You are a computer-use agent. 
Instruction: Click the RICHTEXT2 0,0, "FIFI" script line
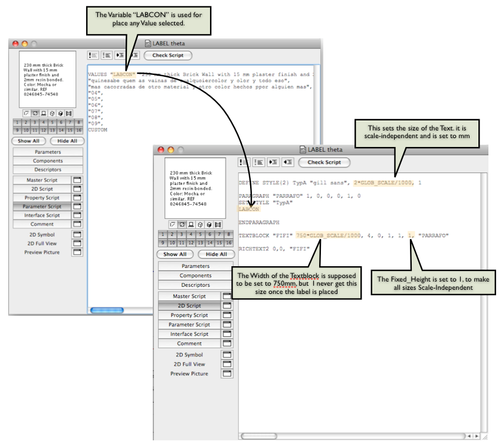274,248
